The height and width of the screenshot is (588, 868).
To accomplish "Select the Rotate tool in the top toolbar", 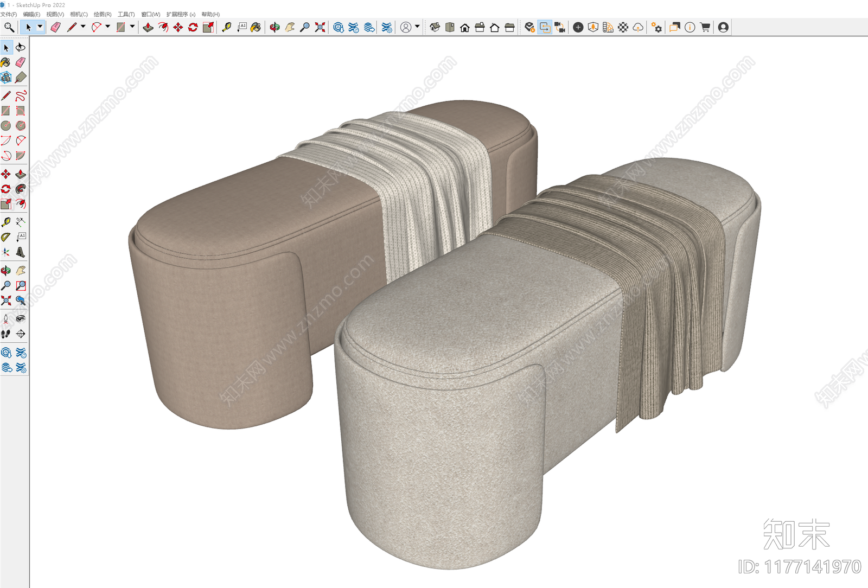I will [x=193, y=27].
